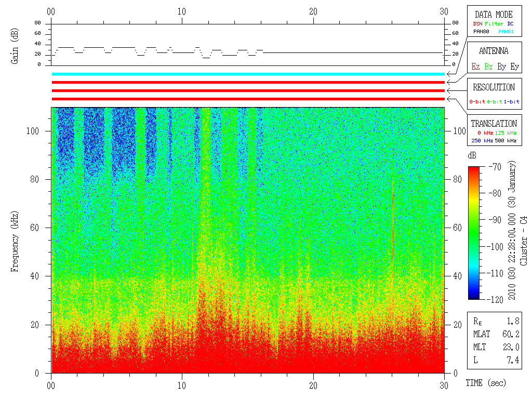
Task: Select the 125 kHz translation label
Action: tap(506, 132)
